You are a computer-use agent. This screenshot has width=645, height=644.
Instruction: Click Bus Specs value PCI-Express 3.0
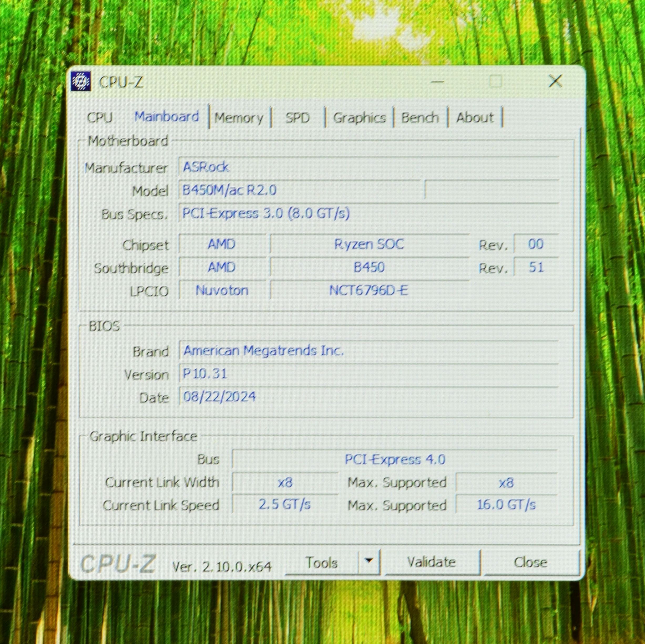click(x=368, y=213)
